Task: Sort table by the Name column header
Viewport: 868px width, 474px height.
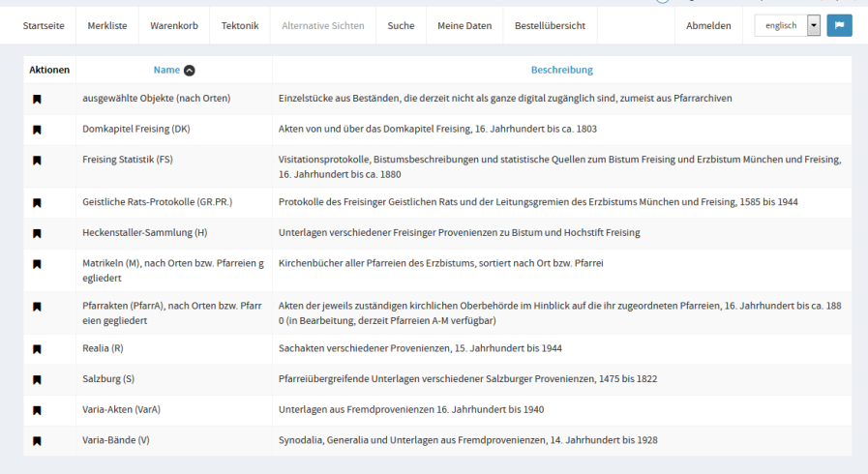Action: 166,70
